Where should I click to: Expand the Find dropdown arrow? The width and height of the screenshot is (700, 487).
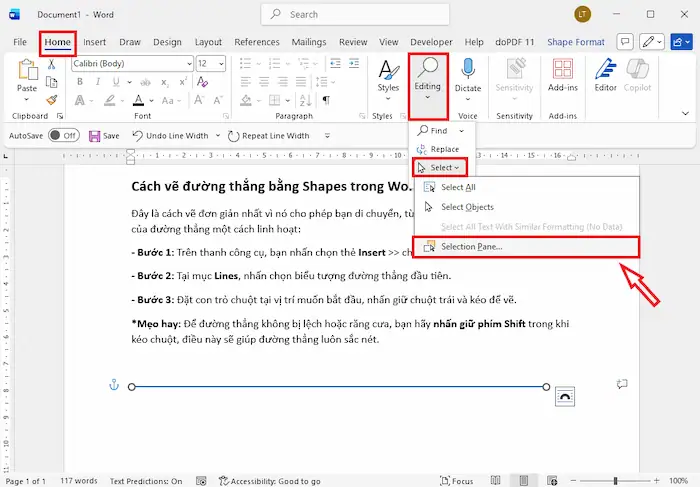point(462,131)
